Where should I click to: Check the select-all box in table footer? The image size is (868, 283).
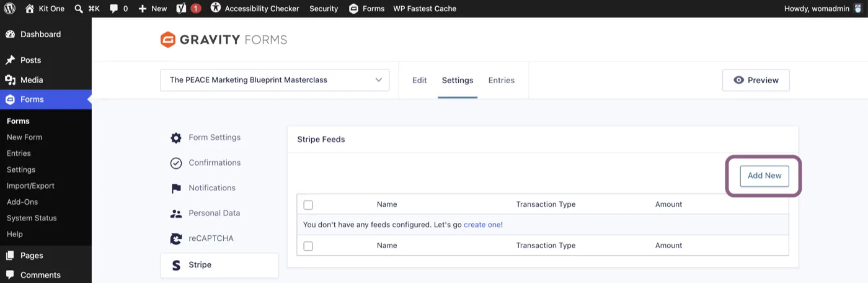tap(308, 246)
